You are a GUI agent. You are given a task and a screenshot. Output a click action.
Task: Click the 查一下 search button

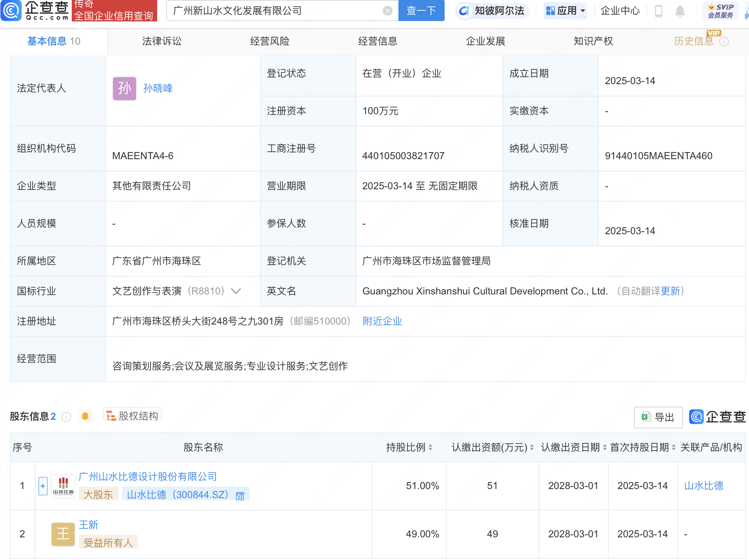(x=421, y=11)
